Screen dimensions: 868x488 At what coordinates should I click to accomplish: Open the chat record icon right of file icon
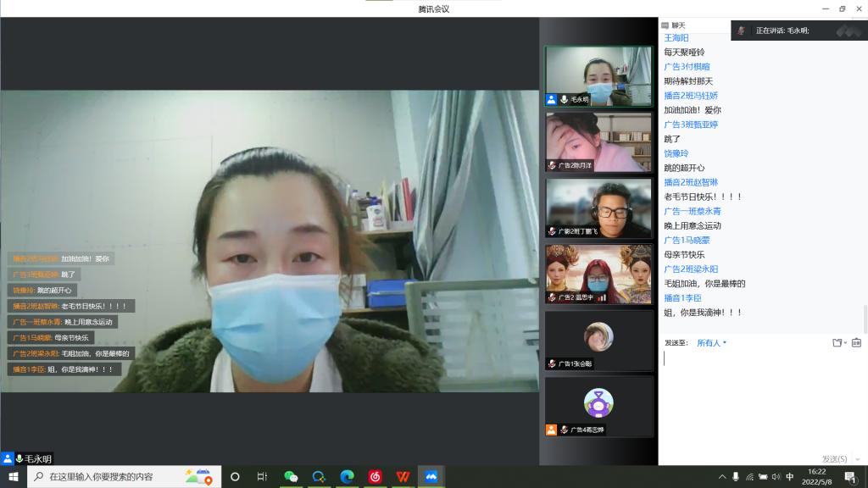[856, 343]
